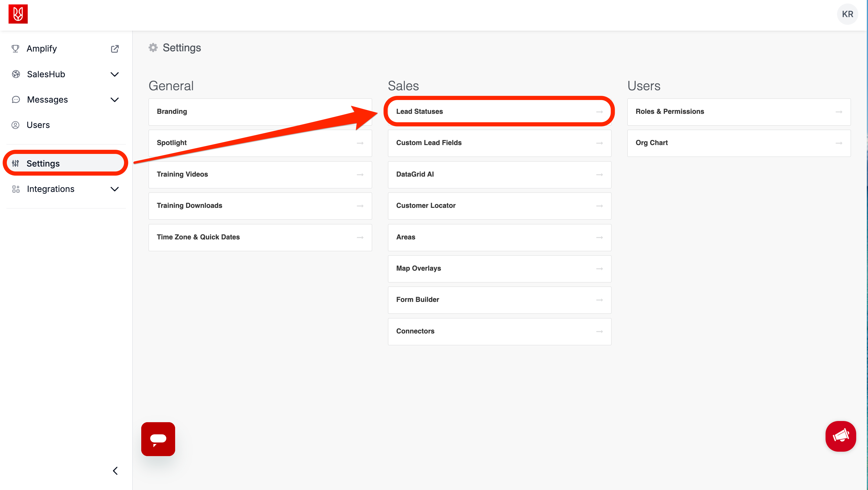The image size is (868, 490).
Task: Open the megaphone announcements button
Action: point(840,436)
